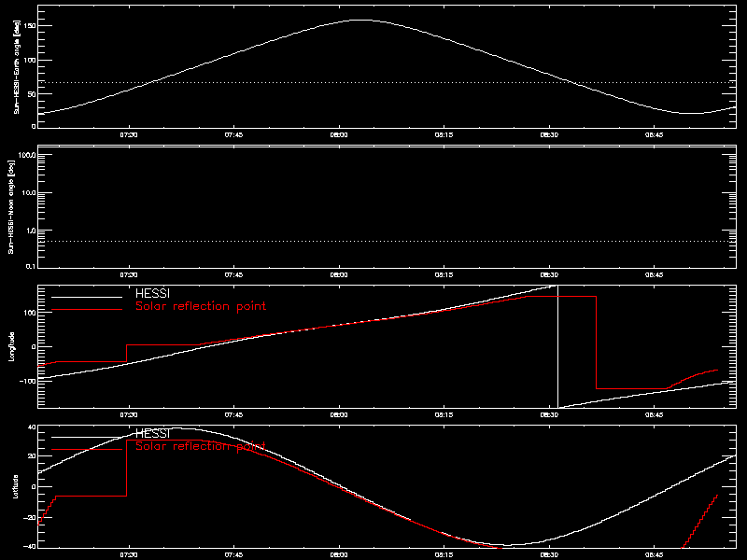Click the 100 tick label on the Earth angle plot
Viewport: 747px width, 560px height.
pos(31,60)
